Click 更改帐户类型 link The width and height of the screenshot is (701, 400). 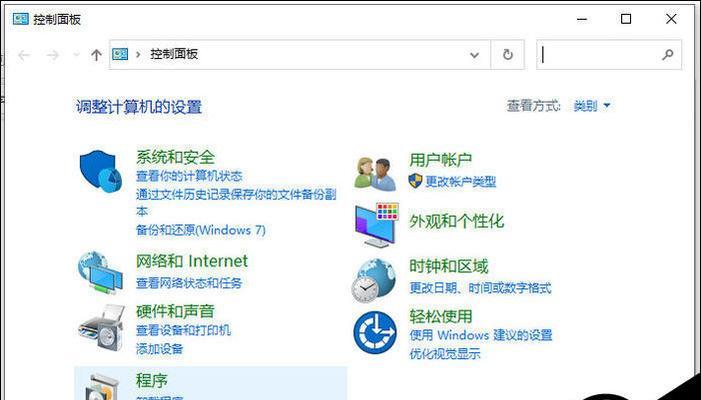pyautogui.click(x=460, y=181)
